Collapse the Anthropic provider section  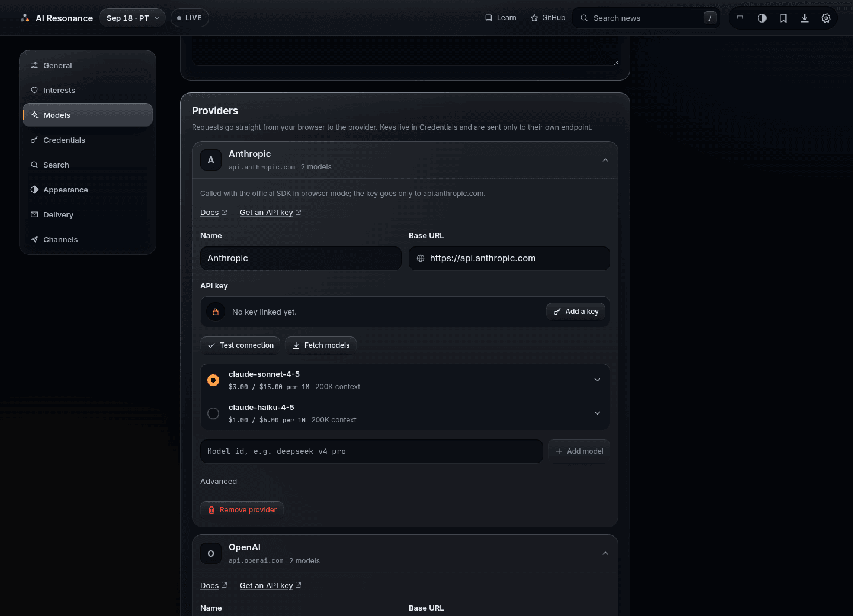(x=605, y=160)
